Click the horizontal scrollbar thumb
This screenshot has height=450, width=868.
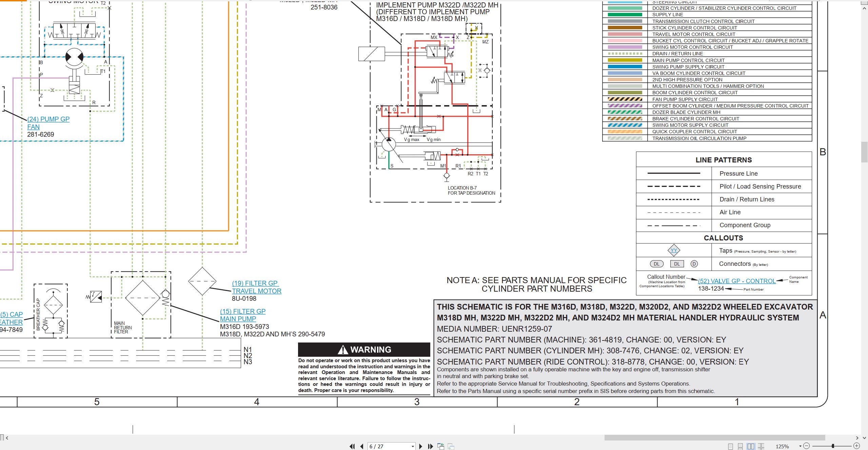[715, 438]
